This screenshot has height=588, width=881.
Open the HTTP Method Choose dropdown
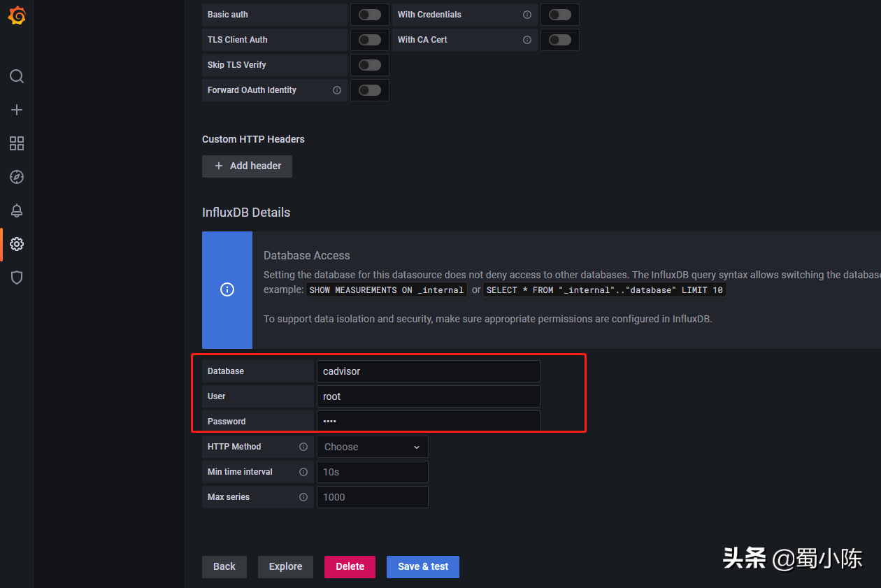tap(373, 447)
